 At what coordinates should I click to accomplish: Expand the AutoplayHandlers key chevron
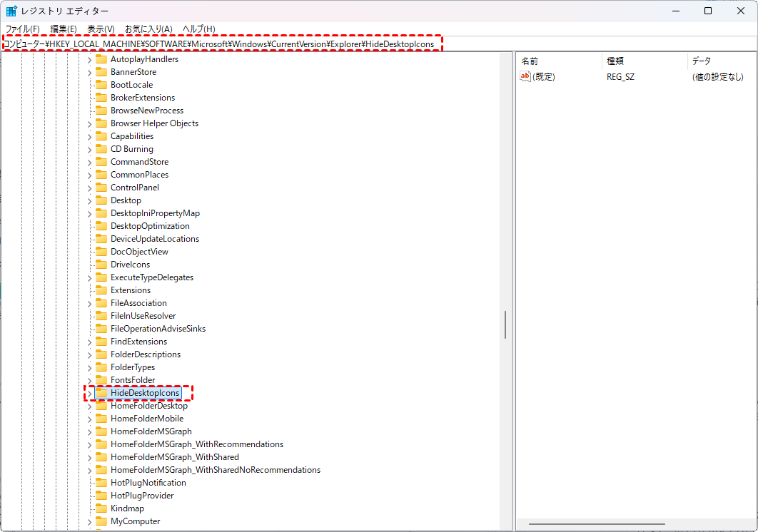(89, 59)
